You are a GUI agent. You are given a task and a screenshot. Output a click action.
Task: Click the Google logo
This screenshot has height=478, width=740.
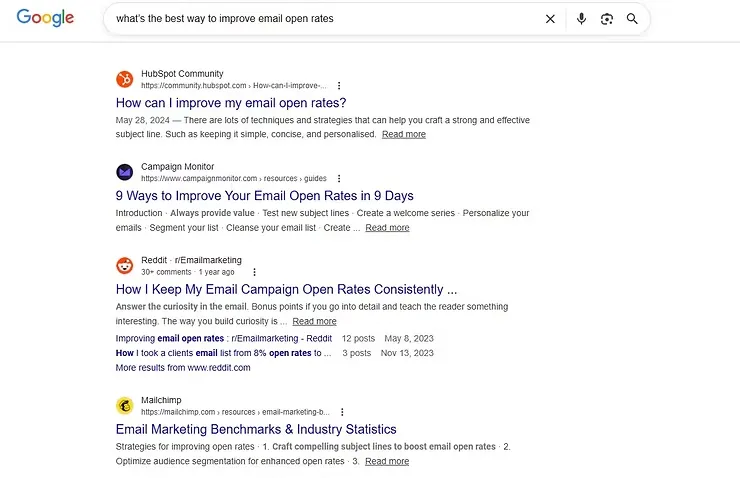(45, 18)
